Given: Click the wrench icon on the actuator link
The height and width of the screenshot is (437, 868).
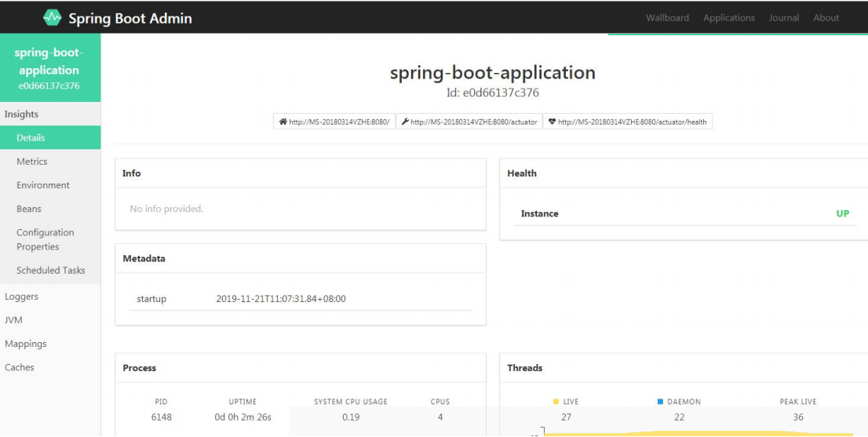Looking at the screenshot, I should click(405, 122).
